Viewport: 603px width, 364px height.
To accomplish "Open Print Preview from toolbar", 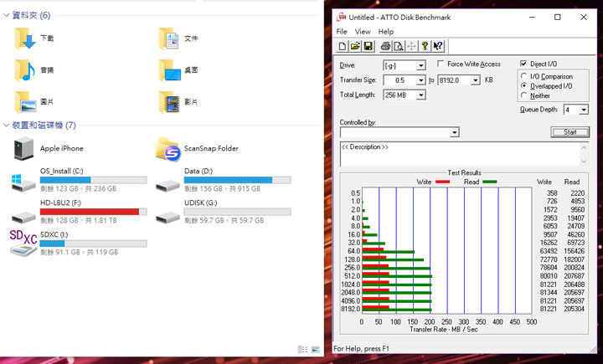I will [x=399, y=46].
